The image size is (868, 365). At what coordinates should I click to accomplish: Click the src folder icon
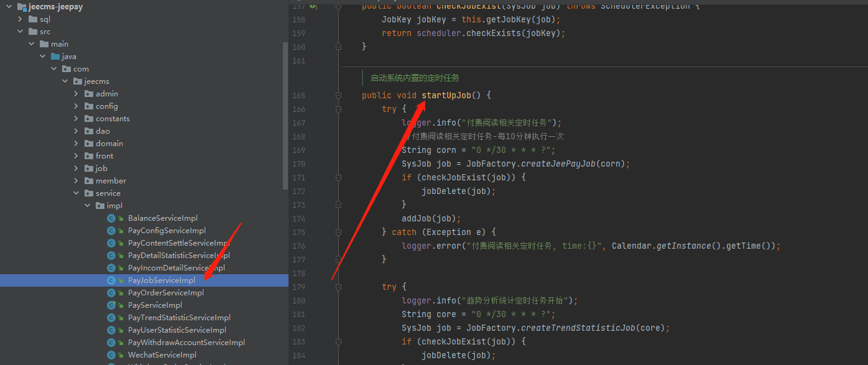[x=33, y=32]
